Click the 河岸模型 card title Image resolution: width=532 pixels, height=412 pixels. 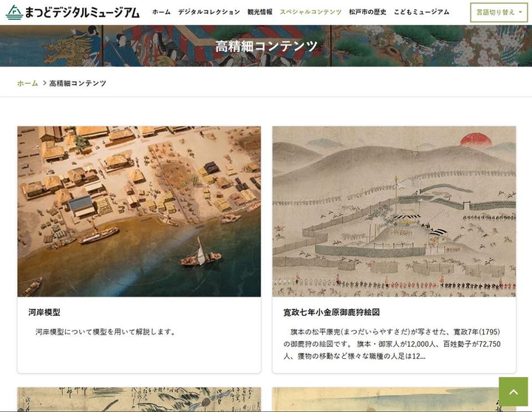coord(44,312)
